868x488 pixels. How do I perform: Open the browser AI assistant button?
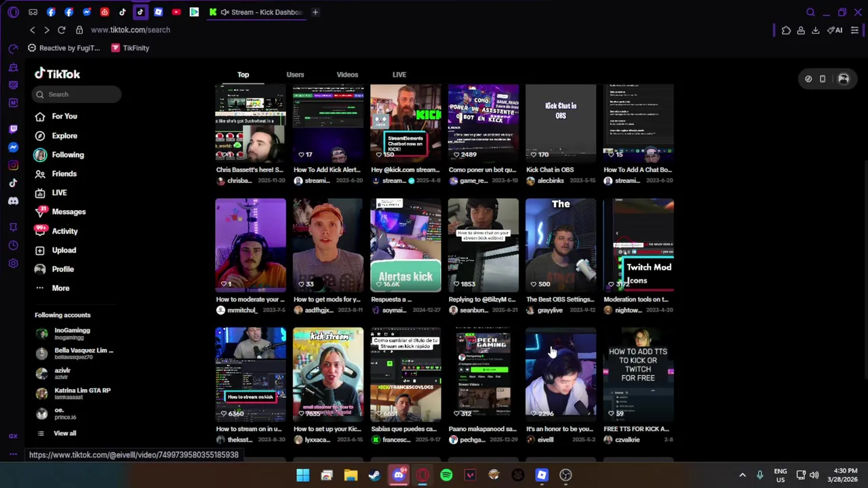[835, 30]
